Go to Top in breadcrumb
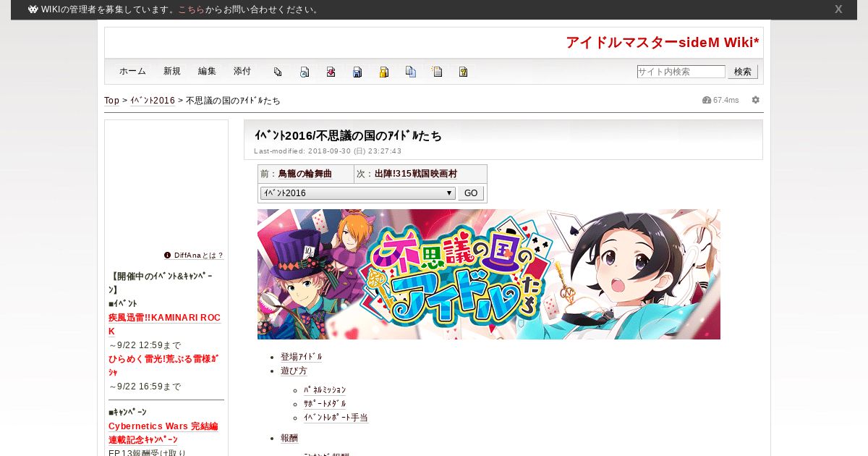 (111, 101)
